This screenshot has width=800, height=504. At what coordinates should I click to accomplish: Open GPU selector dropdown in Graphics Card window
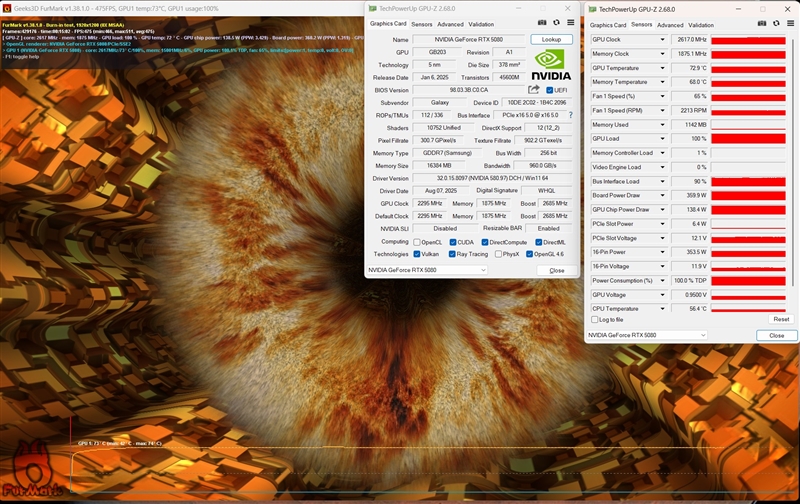(x=427, y=270)
